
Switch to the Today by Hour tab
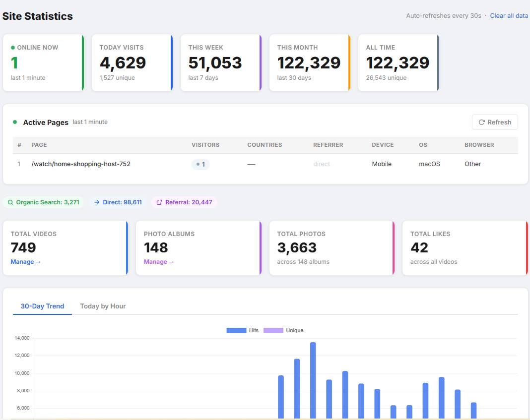coord(103,306)
